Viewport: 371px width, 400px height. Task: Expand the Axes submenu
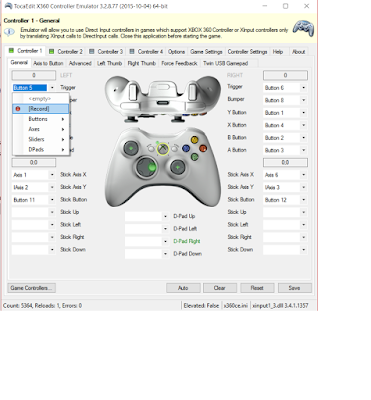click(41, 129)
